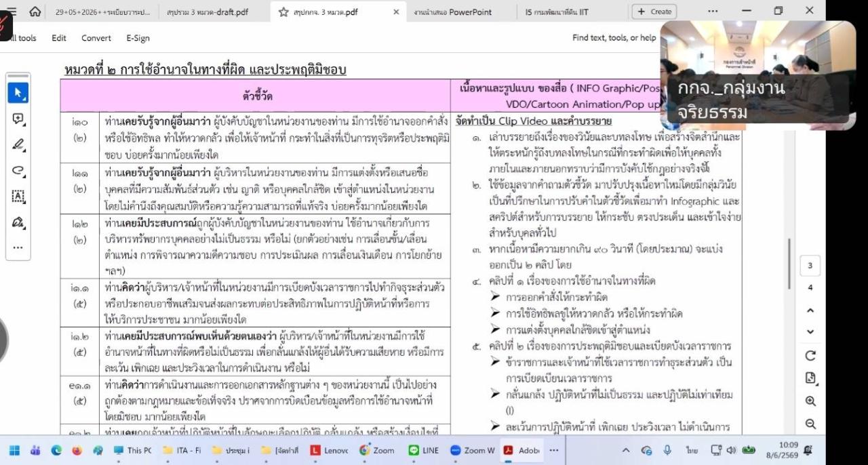Screen dimensions: 868x465
Task: Open the Windows Start menu
Action: point(15,450)
